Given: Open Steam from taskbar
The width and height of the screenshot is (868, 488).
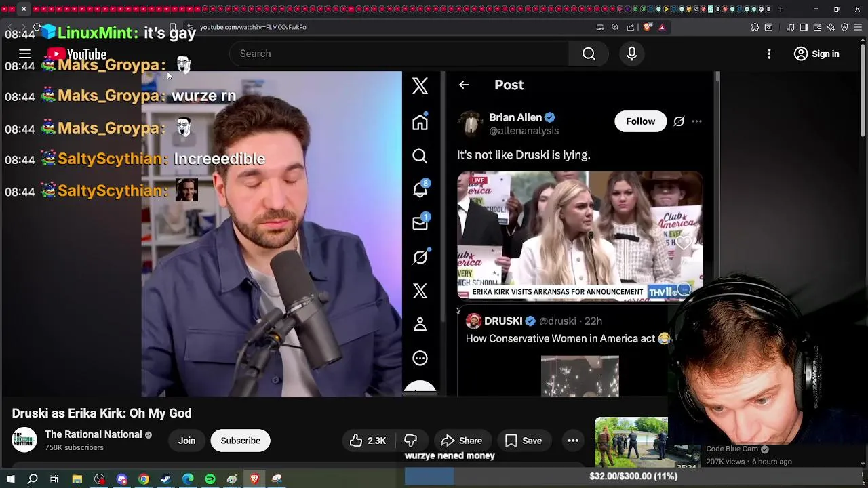Looking at the screenshot, I should pyautogui.click(x=165, y=479).
